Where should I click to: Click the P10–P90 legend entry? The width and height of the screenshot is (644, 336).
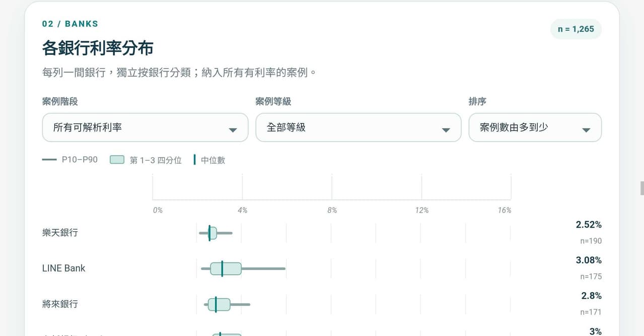(70, 160)
